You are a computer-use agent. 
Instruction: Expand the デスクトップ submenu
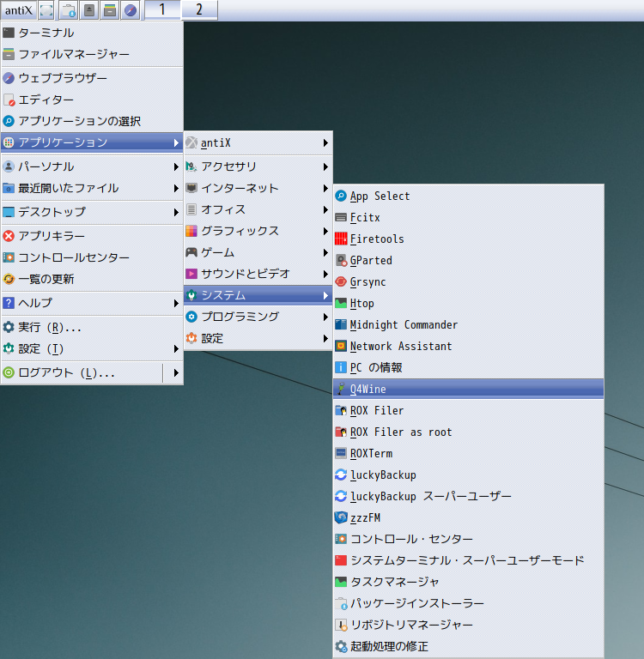92,212
